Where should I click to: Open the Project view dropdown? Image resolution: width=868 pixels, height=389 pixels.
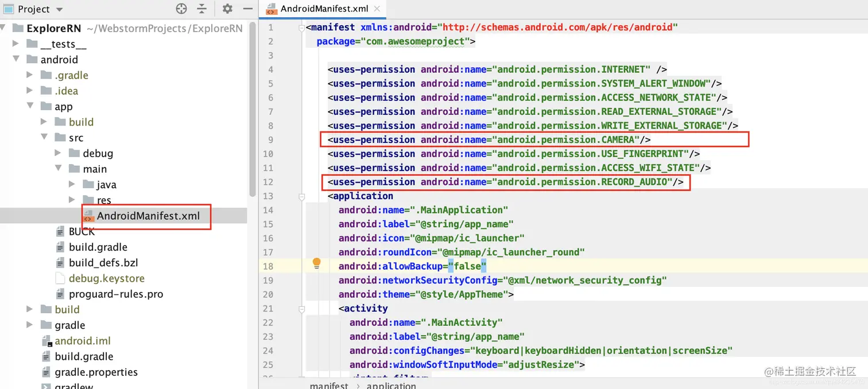(60, 10)
